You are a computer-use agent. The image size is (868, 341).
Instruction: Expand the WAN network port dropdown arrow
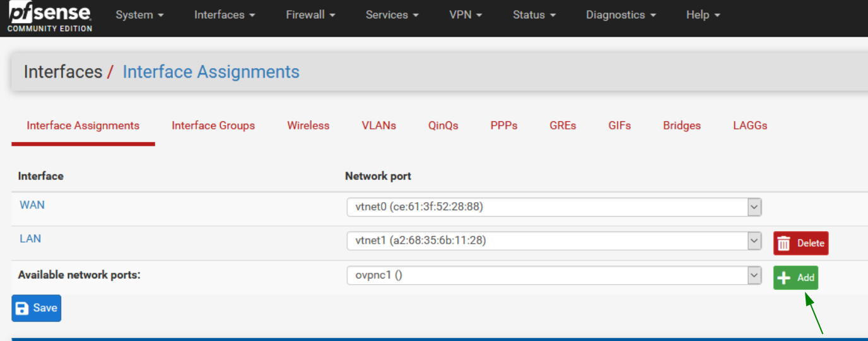(x=754, y=206)
